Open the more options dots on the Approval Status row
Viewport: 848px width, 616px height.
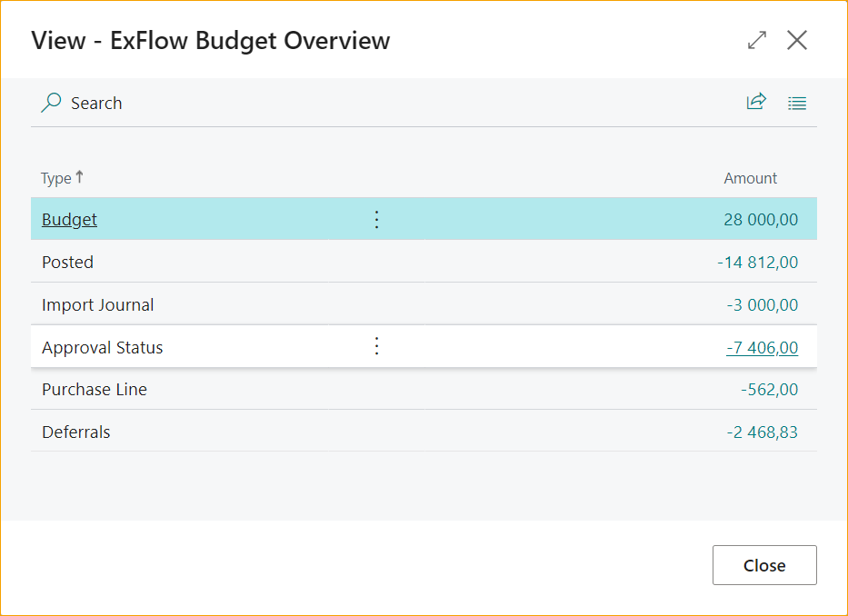376,346
